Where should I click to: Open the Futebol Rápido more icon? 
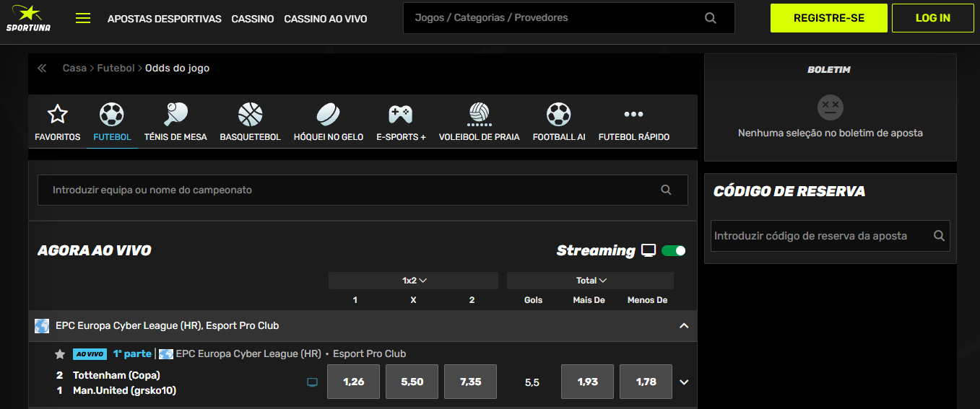[633, 114]
